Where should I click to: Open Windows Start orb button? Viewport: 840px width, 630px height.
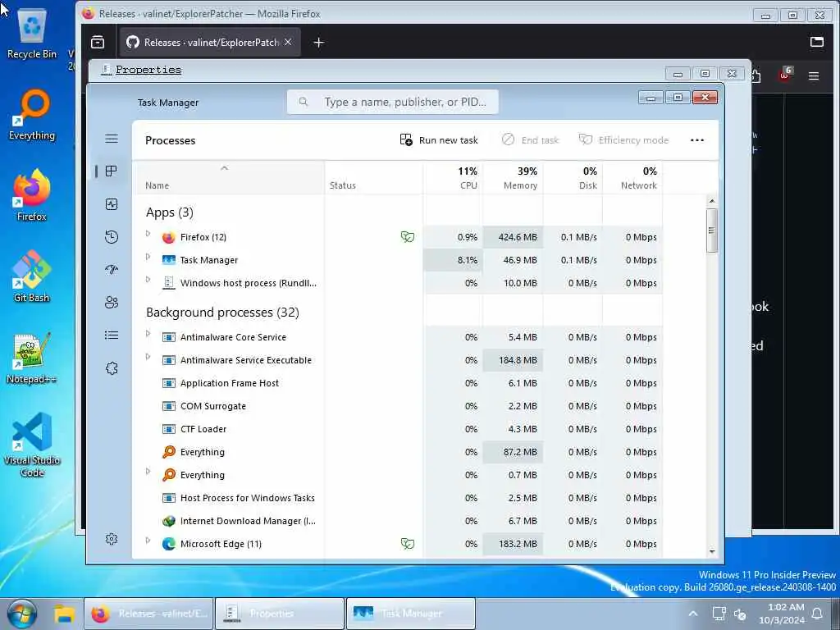coord(22,614)
